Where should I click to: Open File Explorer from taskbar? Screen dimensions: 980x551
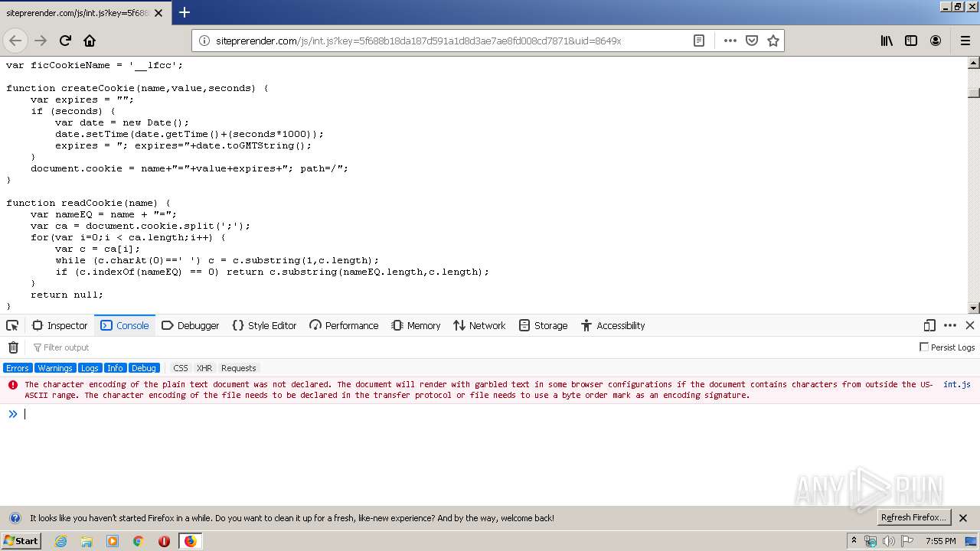coord(87,541)
